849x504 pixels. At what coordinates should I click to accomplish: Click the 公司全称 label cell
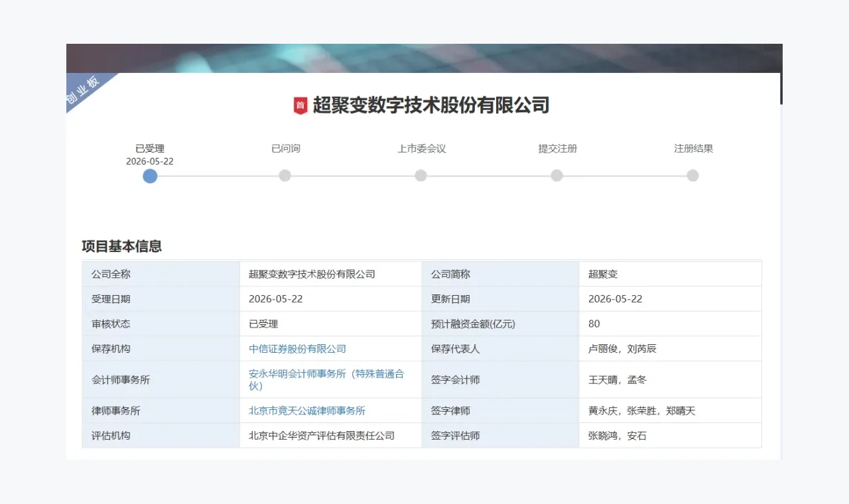click(x=161, y=274)
